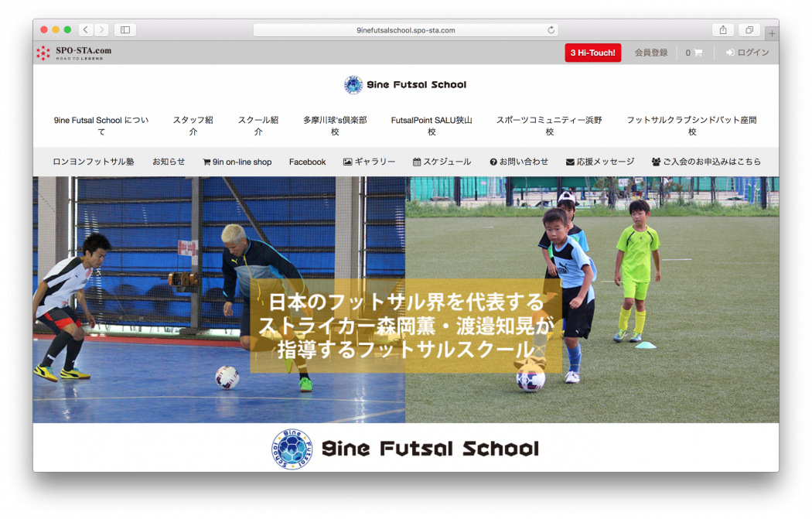Open a new tab with plus button
Image resolution: width=812 pixels, height=519 pixels.
tap(772, 34)
